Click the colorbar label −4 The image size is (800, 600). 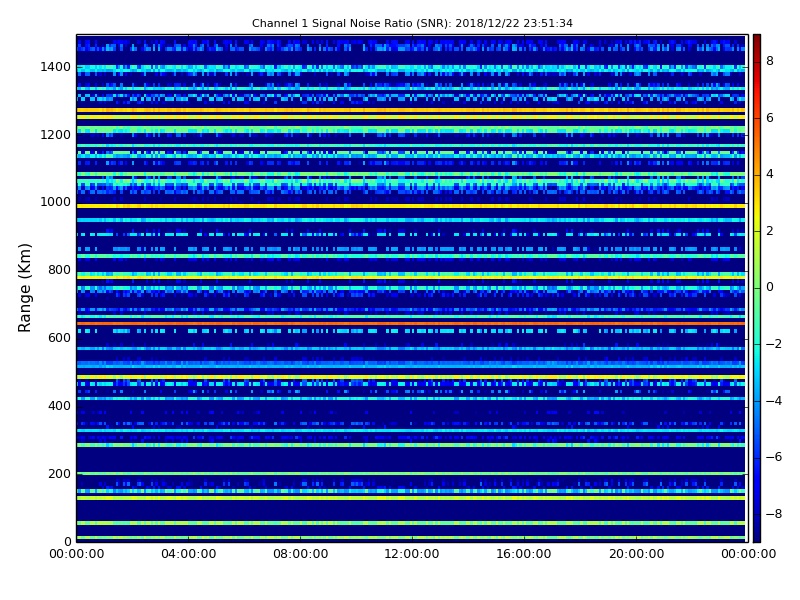[774, 401]
